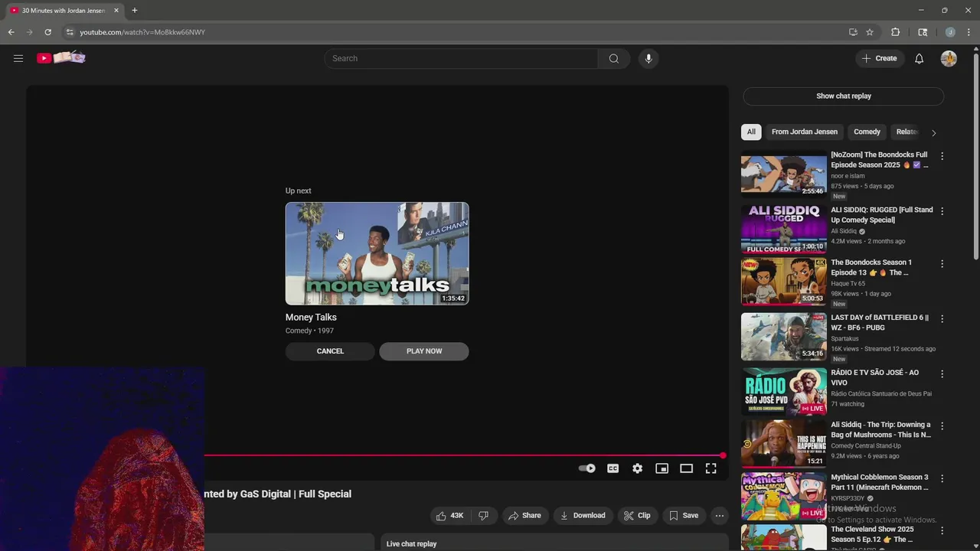Open the NoZoom Boondocks Full Episode title

(879, 160)
